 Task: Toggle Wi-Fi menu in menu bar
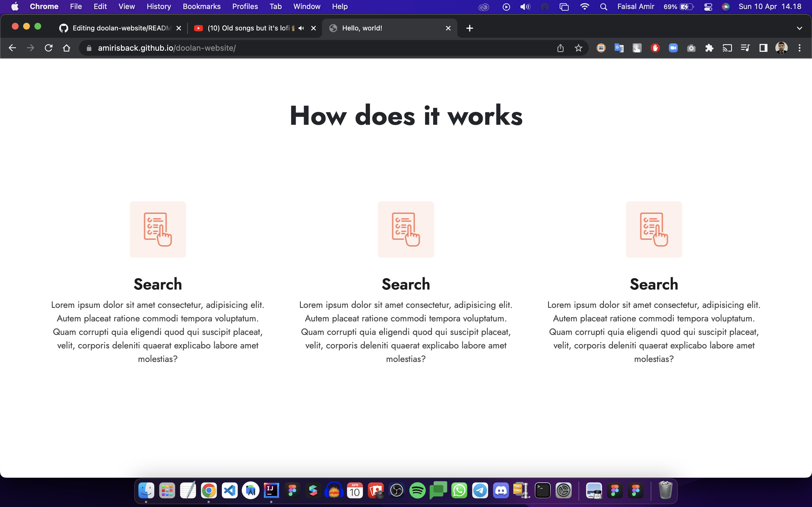[x=584, y=7]
